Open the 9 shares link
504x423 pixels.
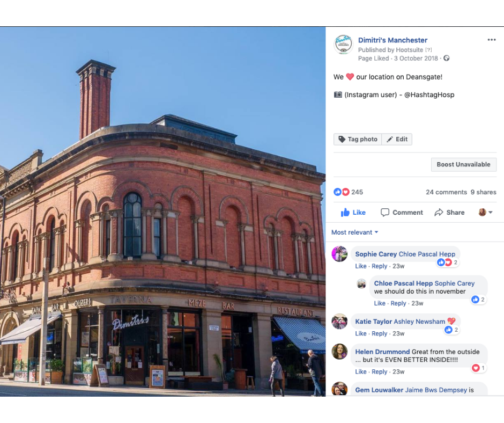pyautogui.click(x=483, y=192)
